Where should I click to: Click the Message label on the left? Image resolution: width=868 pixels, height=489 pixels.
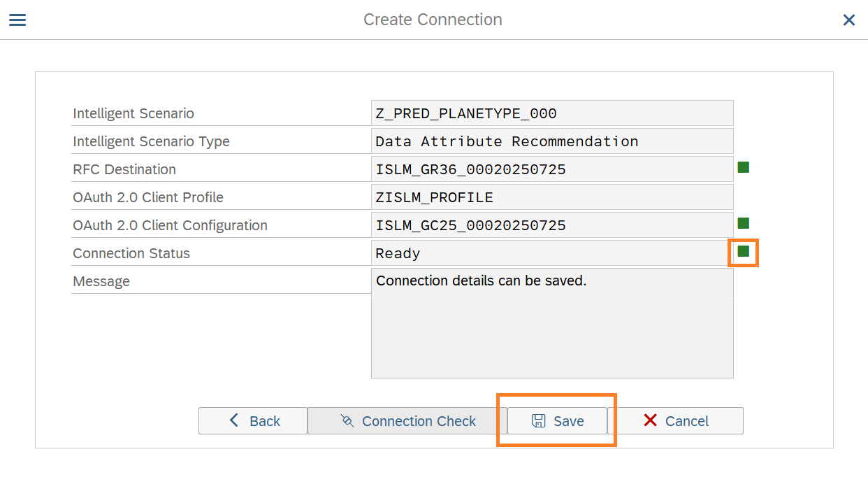(x=101, y=281)
